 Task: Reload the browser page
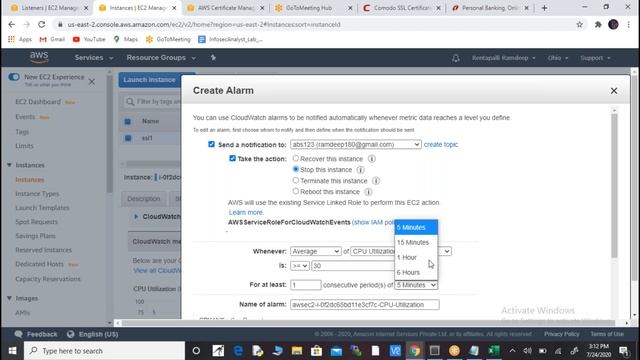pyautogui.click(x=42, y=24)
